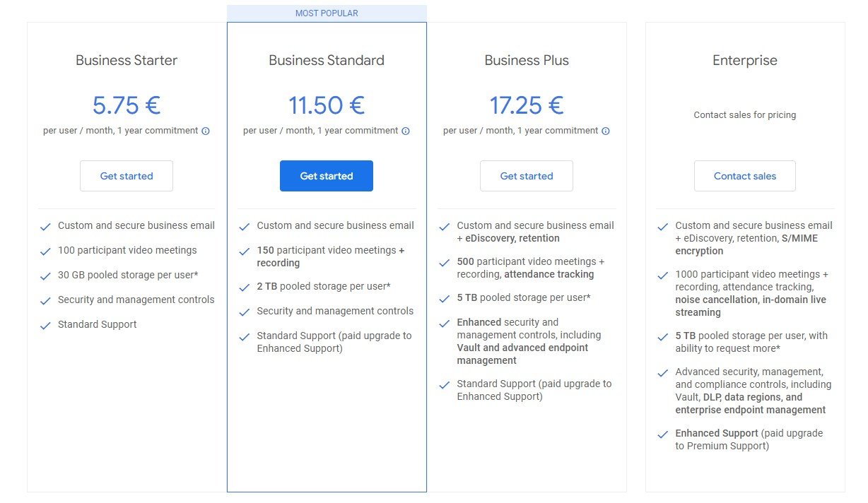Click the 5.75 € price text
The image size is (868, 503).
[x=126, y=105]
